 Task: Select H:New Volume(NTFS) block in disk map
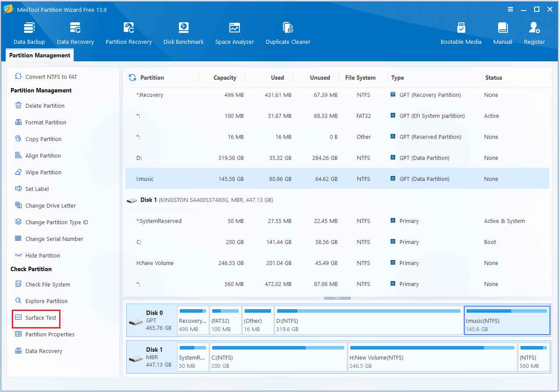(432, 357)
